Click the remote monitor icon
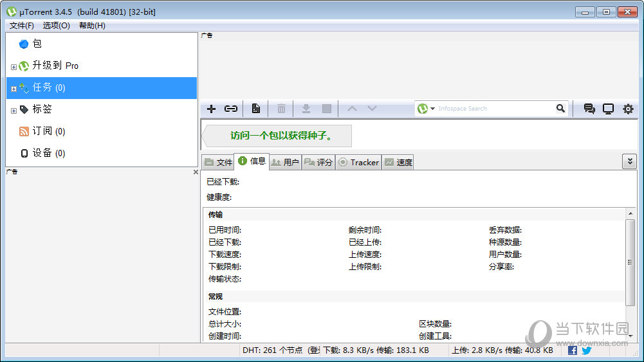Screen dimensions: 644x362 [608, 109]
